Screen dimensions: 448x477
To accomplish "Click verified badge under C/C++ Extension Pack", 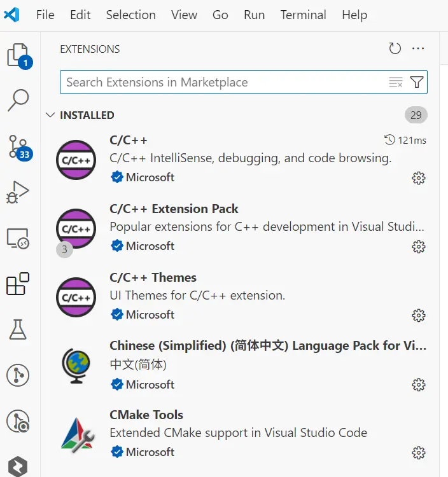I will pyautogui.click(x=117, y=245).
